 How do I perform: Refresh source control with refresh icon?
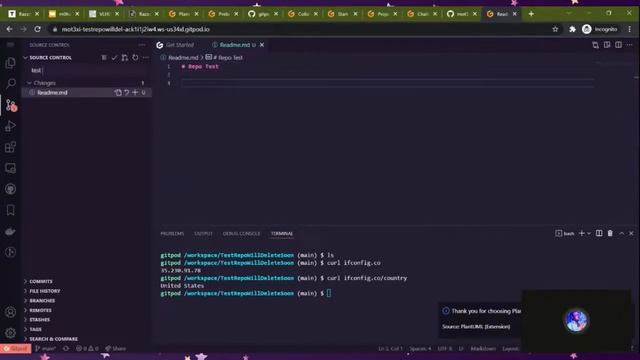(135, 58)
